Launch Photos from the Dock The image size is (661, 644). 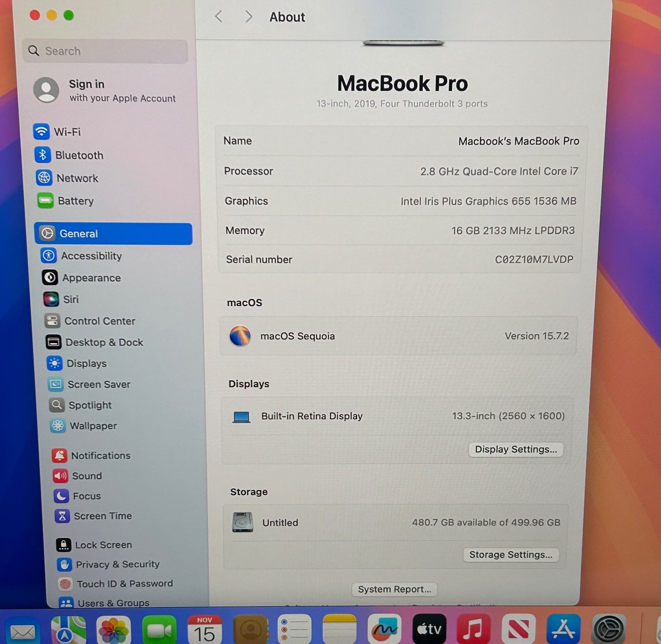click(x=114, y=630)
